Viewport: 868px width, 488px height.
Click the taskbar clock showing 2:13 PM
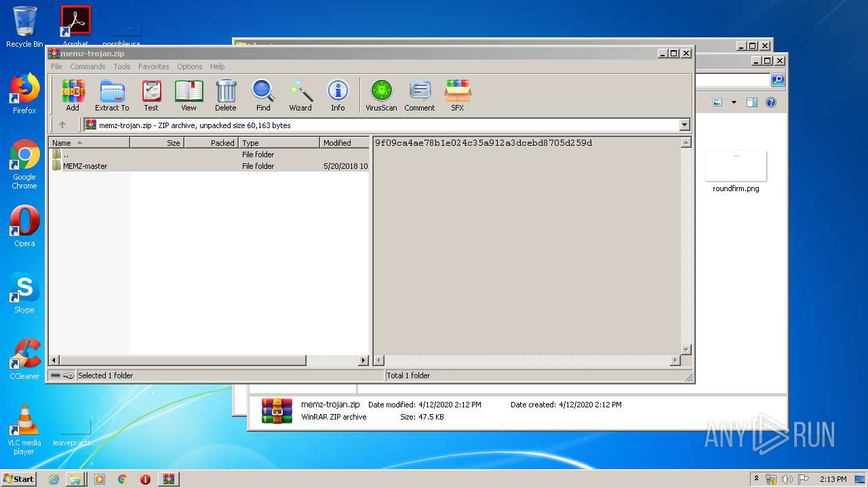(833, 479)
